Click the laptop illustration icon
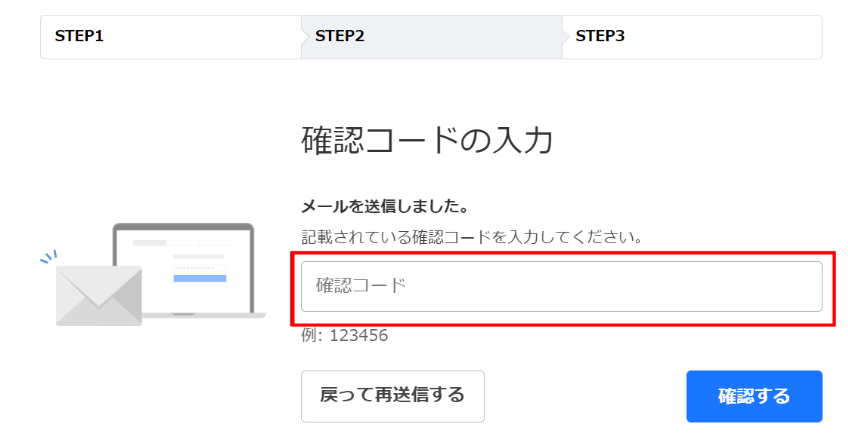This screenshot has height=440, width=848. point(189,270)
